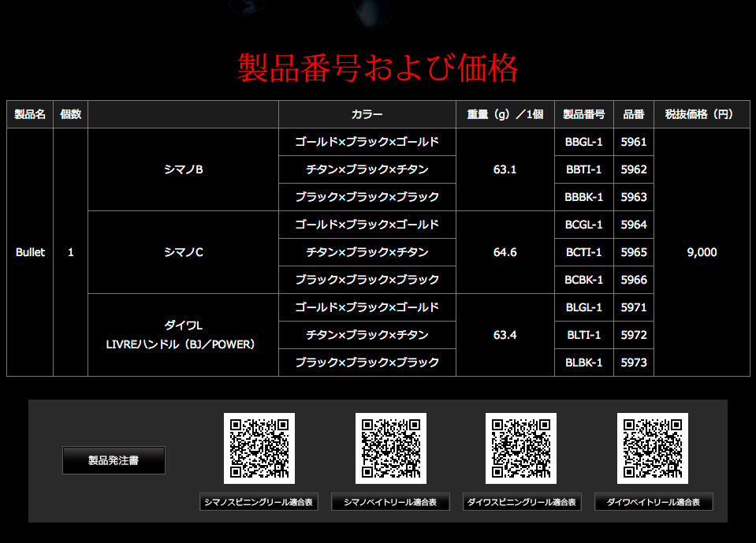Click the 製品発注書 button
The width and height of the screenshot is (756, 543).
pyautogui.click(x=114, y=460)
